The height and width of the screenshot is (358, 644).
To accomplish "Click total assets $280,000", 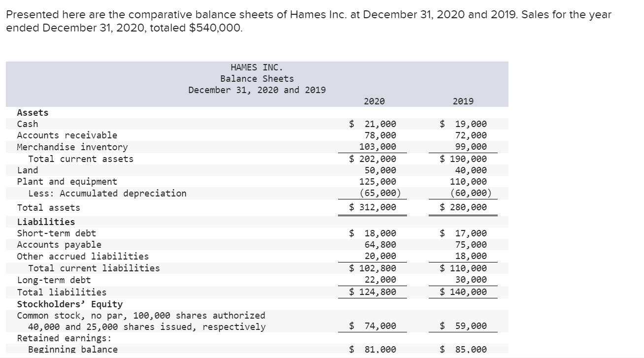I will [463, 208].
